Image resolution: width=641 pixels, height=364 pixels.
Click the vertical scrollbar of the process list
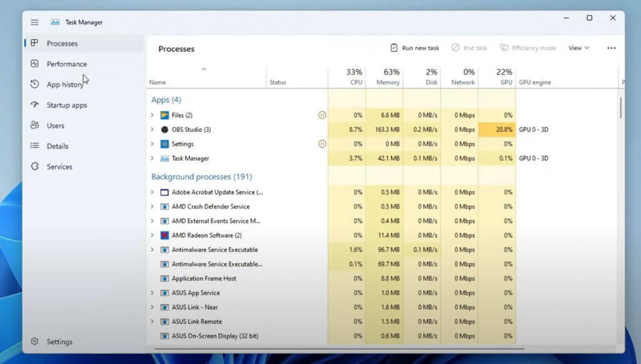point(620,108)
